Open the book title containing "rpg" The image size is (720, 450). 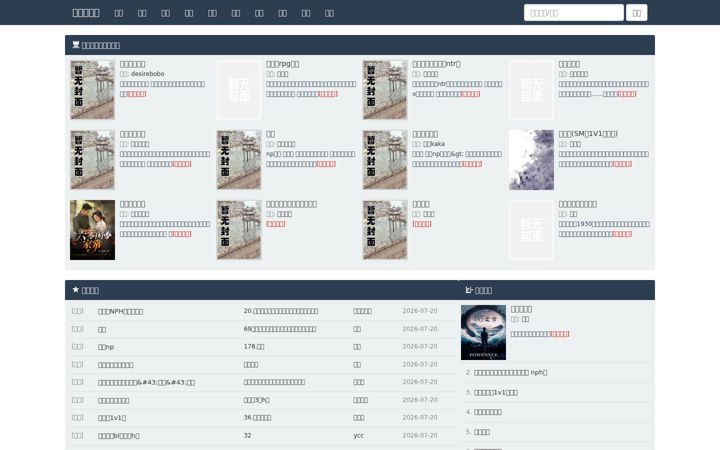282,64
